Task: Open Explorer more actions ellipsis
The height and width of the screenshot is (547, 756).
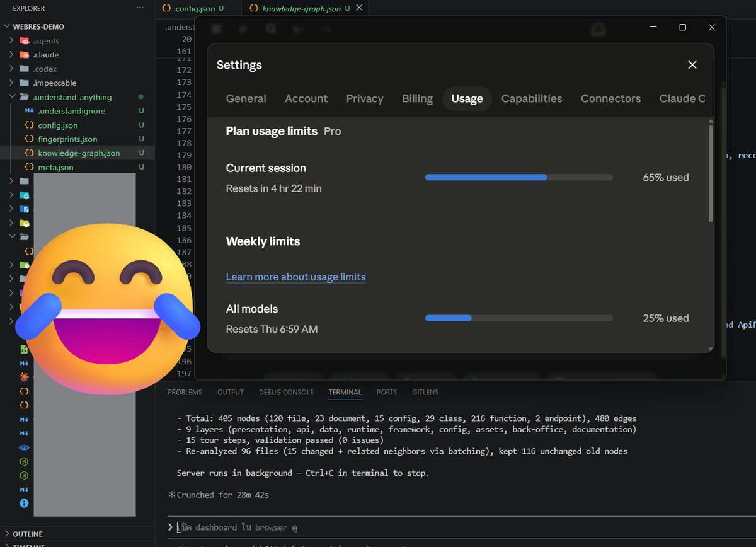Action: coord(140,8)
